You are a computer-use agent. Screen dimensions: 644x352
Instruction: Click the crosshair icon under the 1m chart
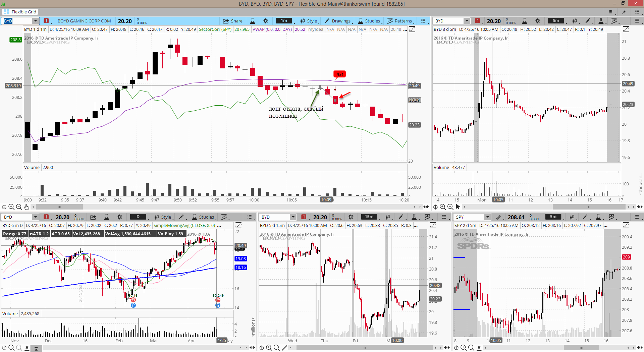(4, 207)
